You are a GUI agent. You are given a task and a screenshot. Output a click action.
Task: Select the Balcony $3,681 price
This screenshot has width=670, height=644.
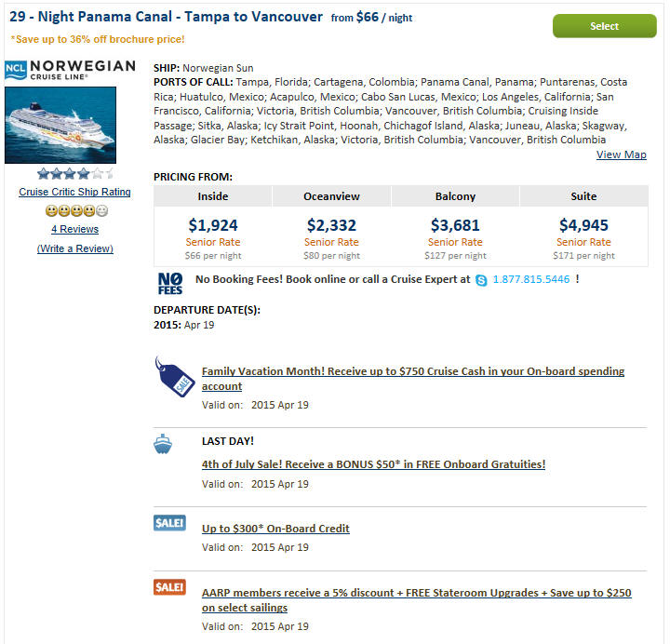[455, 225]
